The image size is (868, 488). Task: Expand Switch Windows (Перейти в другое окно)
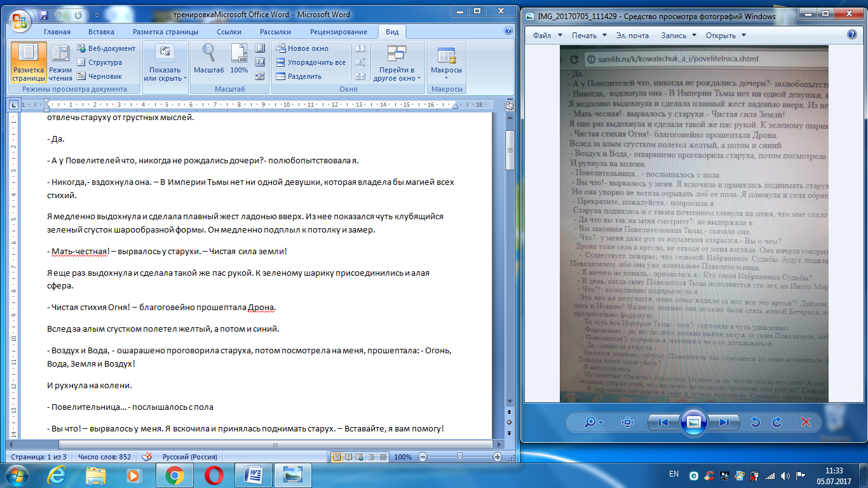point(398,62)
